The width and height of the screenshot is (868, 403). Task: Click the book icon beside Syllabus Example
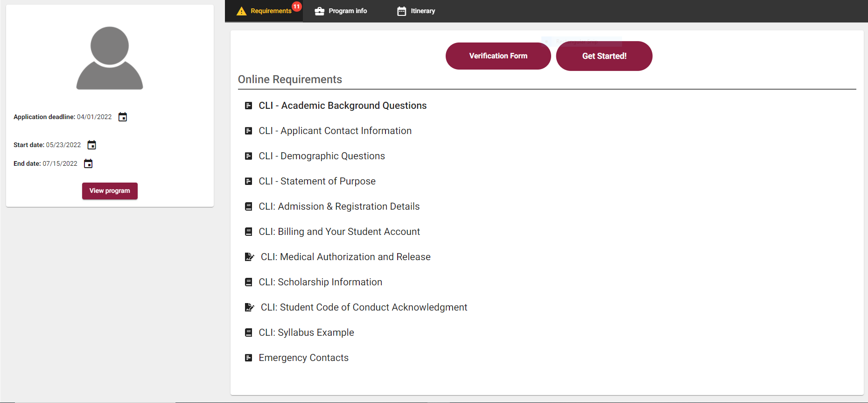(x=249, y=332)
